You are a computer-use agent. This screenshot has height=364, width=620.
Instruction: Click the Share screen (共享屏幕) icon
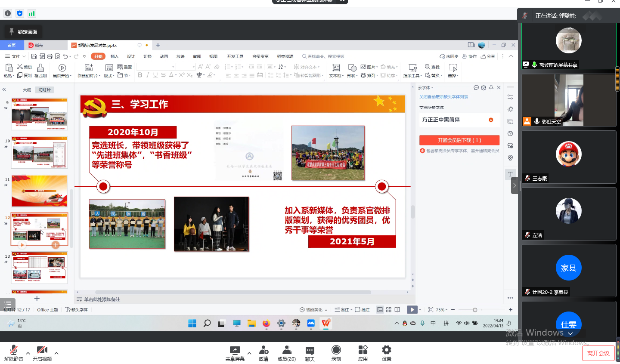[x=235, y=350]
